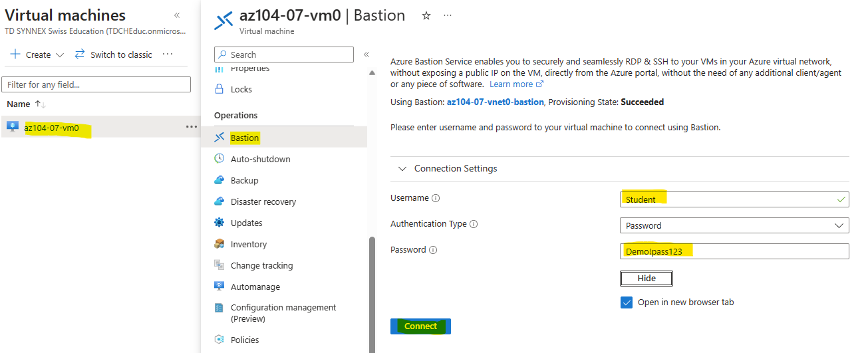Click the Change tracking icon
The width and height of the screenshot is (868, 353).
click(x=219, y=265)
